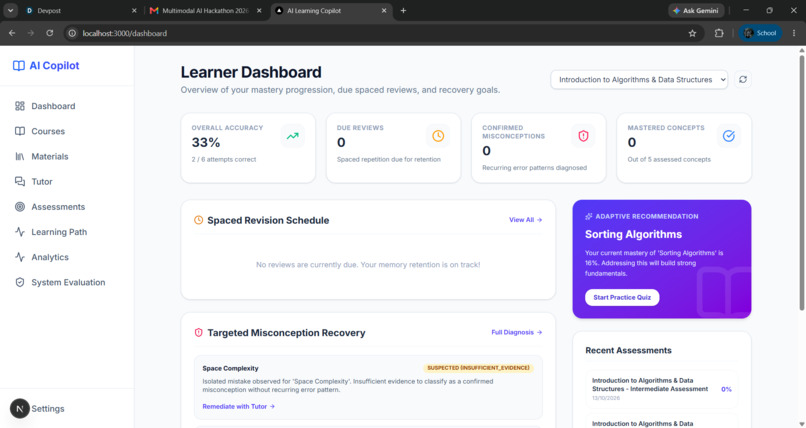The height and width of the screenshot is (428, 806).
Task: Click the Dashboard grid icon in sidebar
Action: [20, 106]
